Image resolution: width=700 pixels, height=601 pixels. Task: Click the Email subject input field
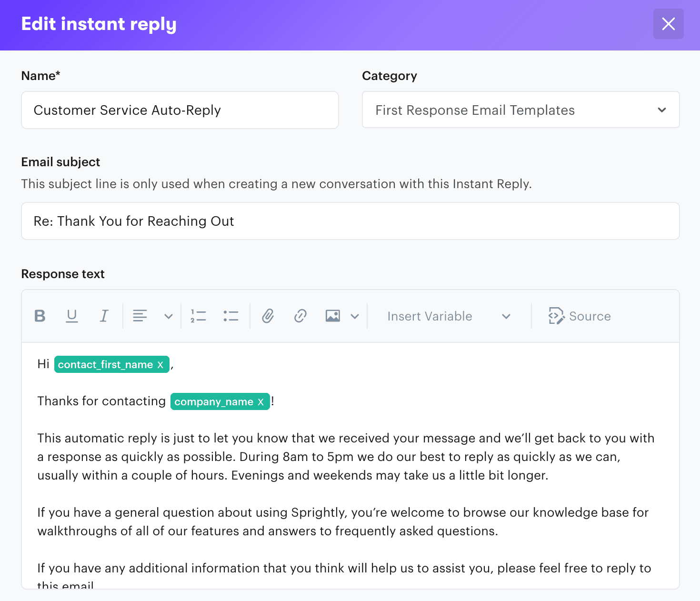[350, 221]
